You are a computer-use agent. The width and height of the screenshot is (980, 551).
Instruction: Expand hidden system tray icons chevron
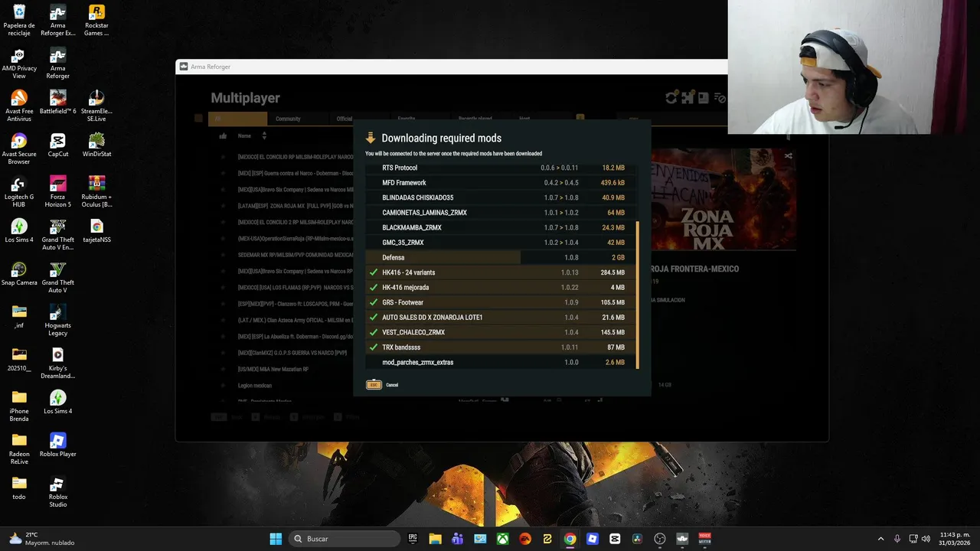tap(880, 539)
